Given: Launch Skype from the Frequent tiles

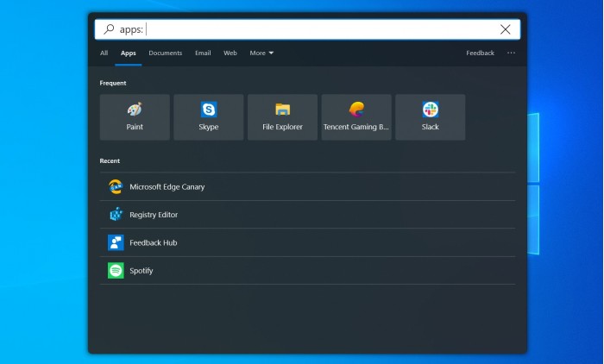Looking at the screenshot, I should coord(209,117).
